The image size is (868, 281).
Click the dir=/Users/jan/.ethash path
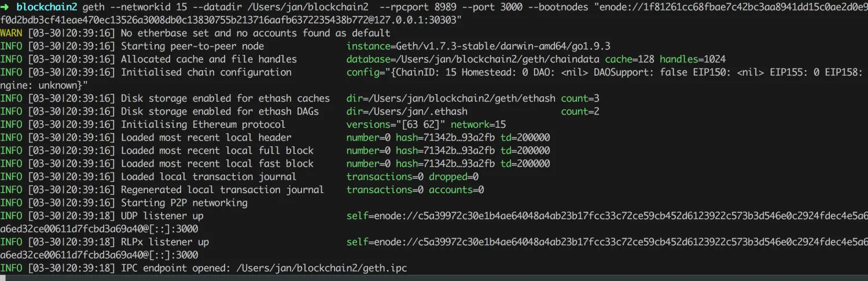click(407, 112)
